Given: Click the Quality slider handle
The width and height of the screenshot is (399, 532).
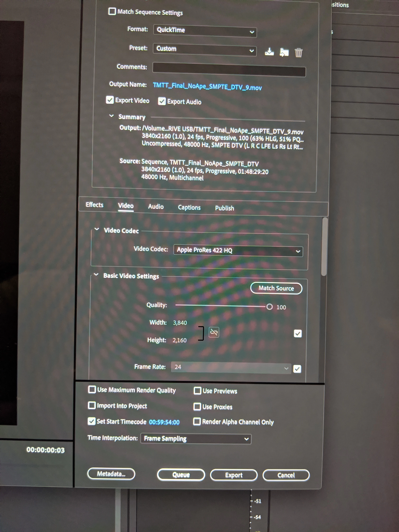Looking at the screenshot, I should tap(269, 307).
